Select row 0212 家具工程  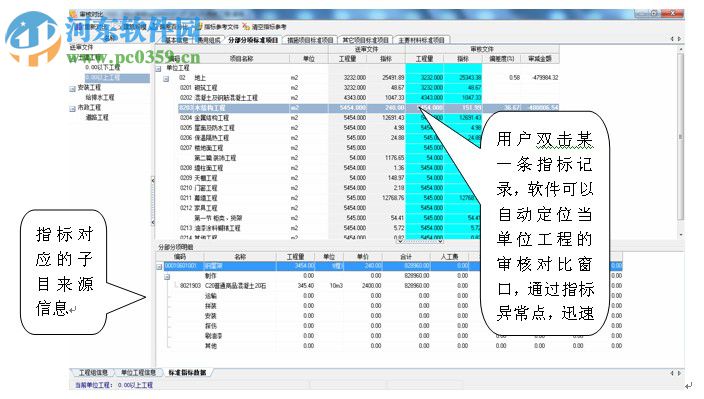(368, 208)
